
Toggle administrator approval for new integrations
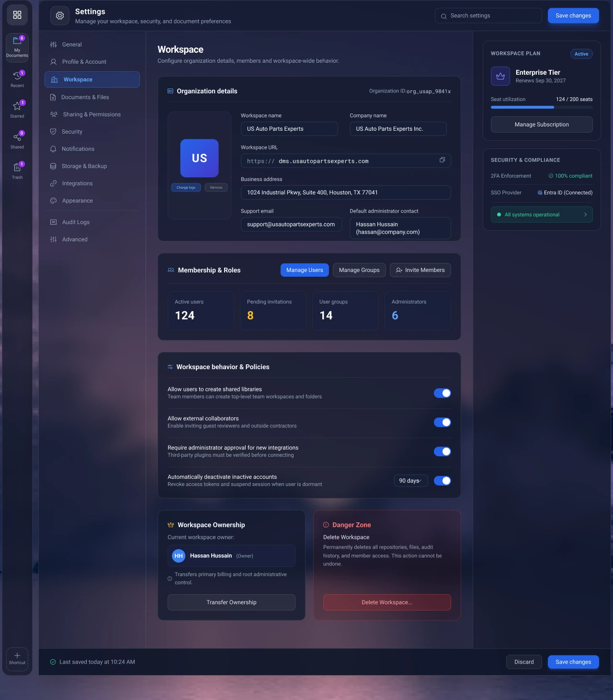443,452
